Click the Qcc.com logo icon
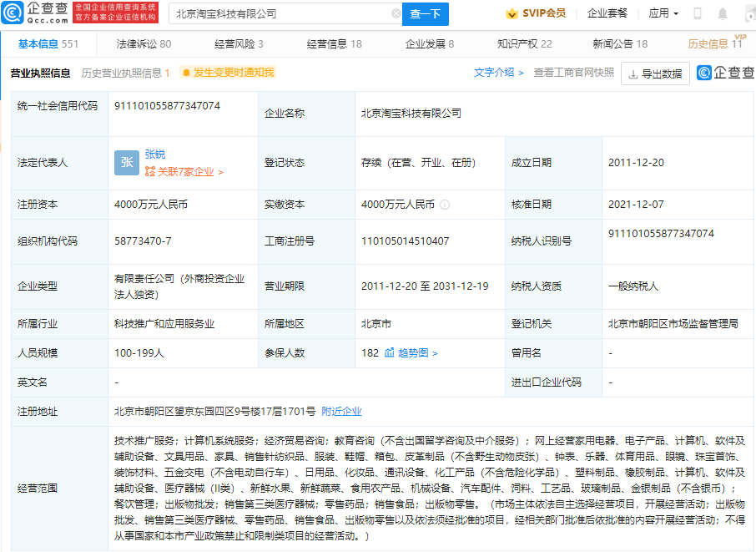The height and width of the screenshot is (552, 756). [13, 13]
